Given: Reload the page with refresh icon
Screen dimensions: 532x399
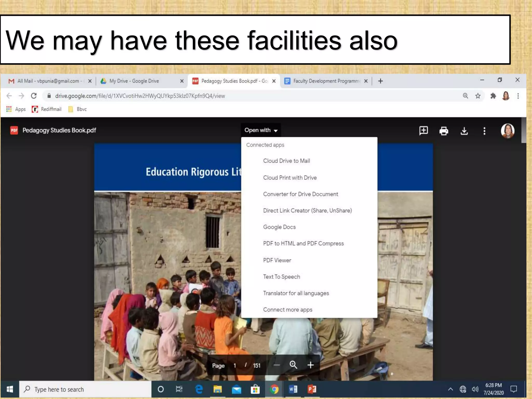Looking at the screenshot, I should 34,96.
